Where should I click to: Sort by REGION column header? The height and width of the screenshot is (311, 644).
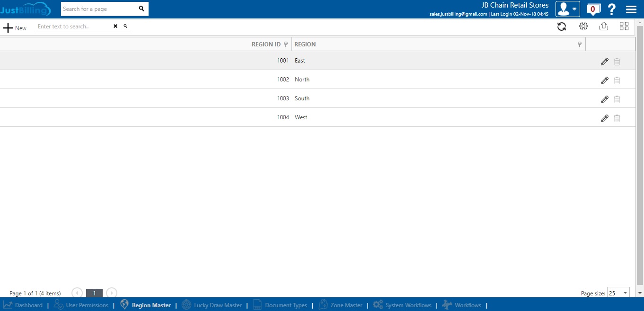point(305,44)
